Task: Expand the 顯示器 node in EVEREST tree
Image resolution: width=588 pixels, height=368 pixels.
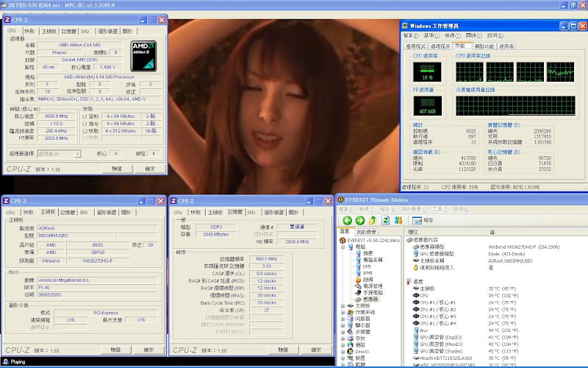Action: [343, 325]
